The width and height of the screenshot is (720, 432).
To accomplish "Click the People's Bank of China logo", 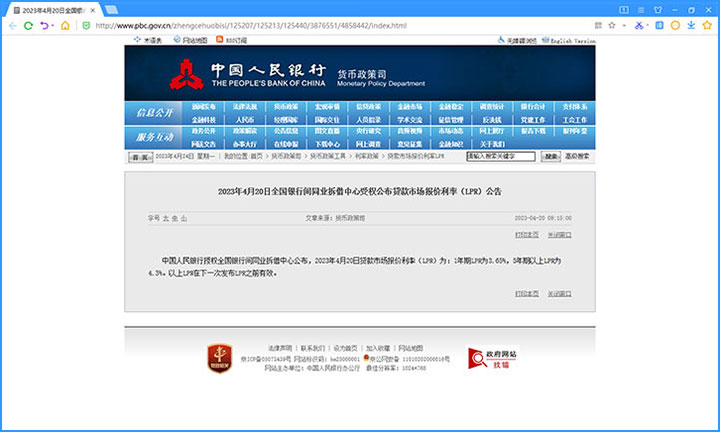I will point(182,76).
